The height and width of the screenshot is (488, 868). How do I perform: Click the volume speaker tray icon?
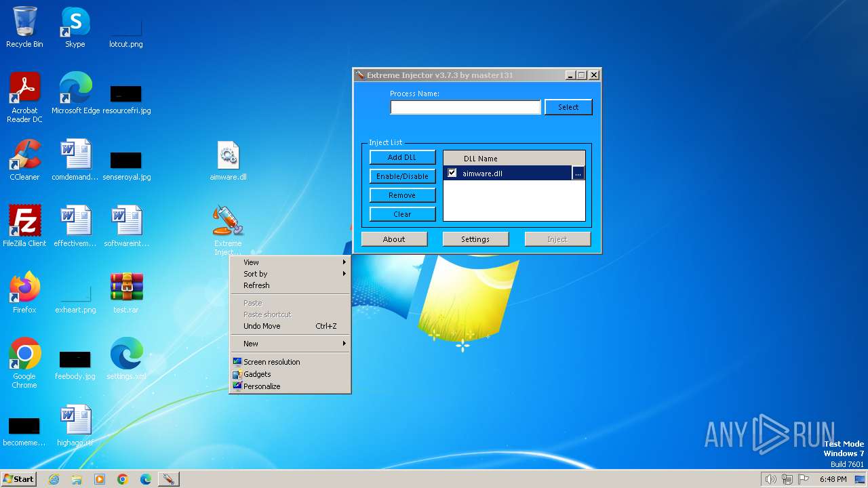pos(770,479)
